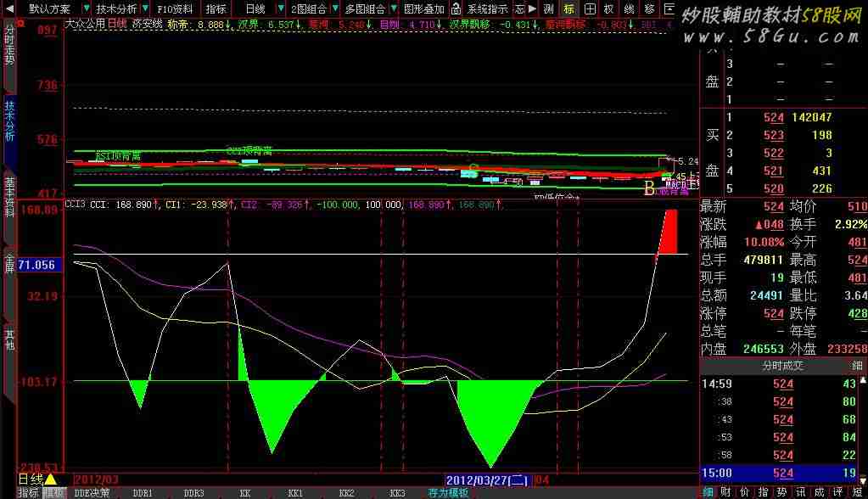The image size is (868, 499).
Task: Switch to 2图组合 layout
Action: 309,8
